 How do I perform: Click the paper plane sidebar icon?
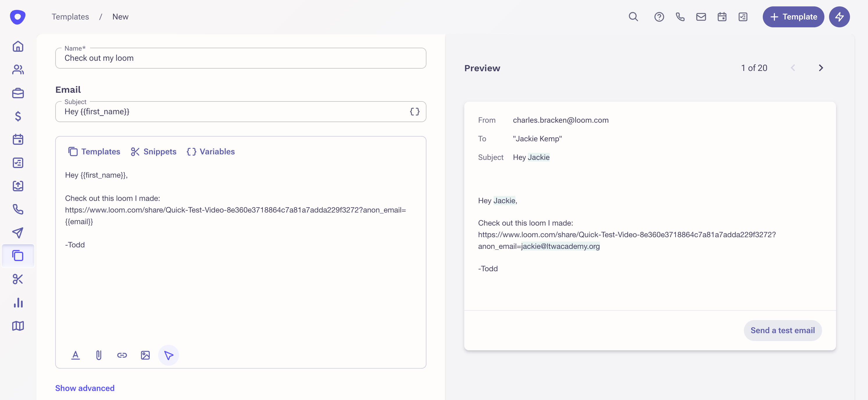[18, 233]
